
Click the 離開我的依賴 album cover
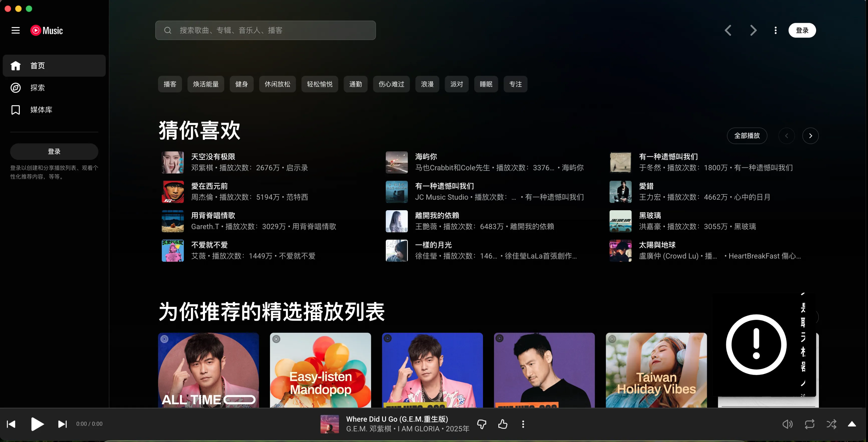pyautogui.click(x=397, y=221)
